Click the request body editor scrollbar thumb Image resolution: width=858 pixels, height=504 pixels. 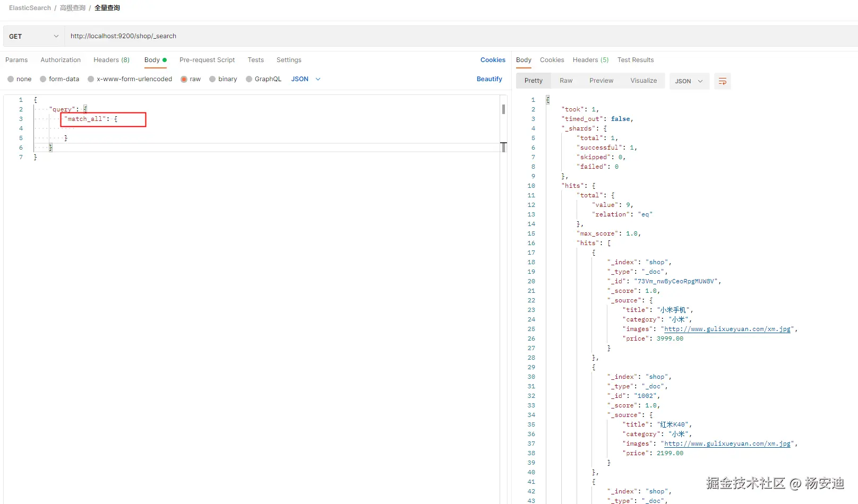point(503,109)
